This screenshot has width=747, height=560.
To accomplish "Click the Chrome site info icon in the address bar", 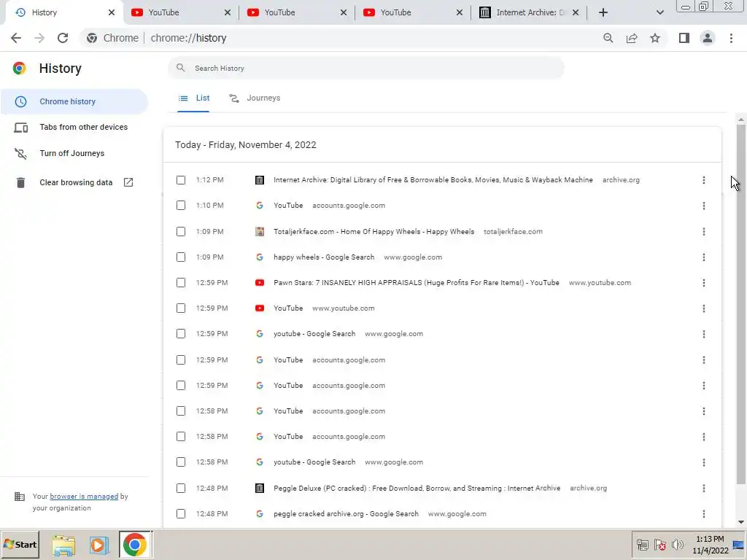I will coord(92,38).
